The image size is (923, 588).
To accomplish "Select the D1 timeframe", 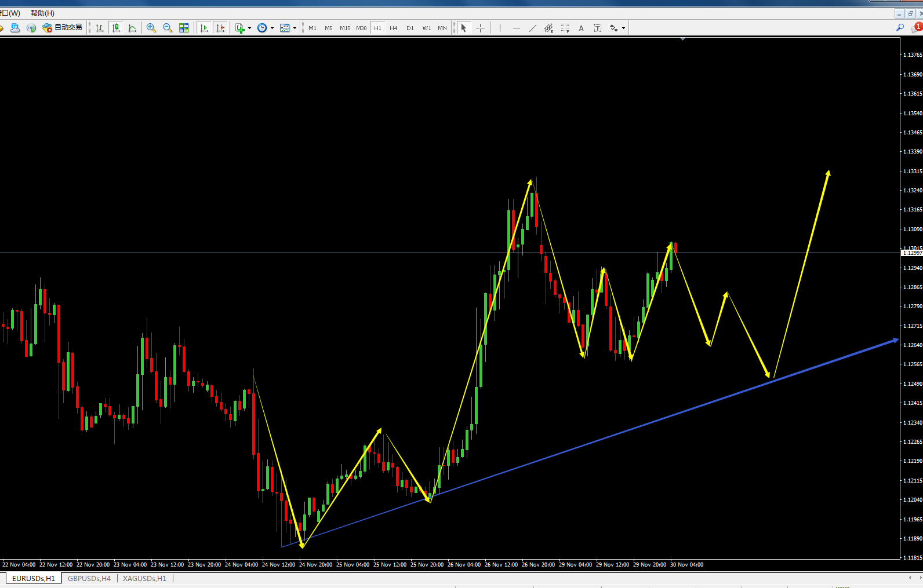I will point(410,28).
